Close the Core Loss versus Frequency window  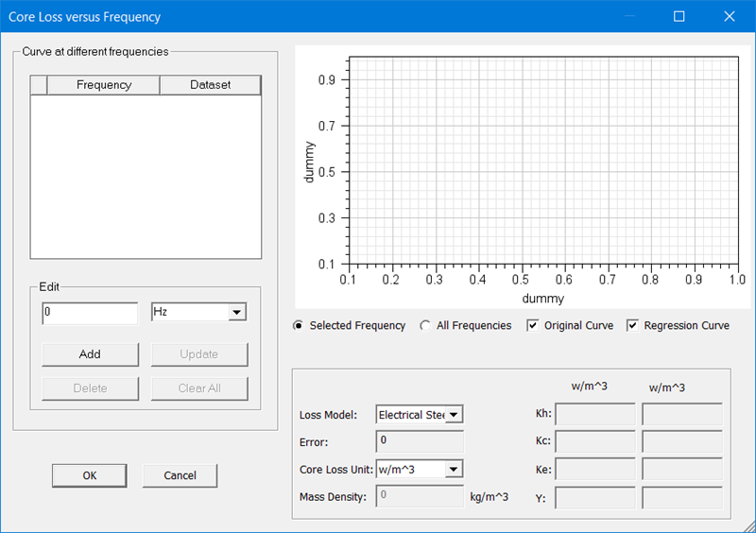pyautogui.click(x=729, y=17)
